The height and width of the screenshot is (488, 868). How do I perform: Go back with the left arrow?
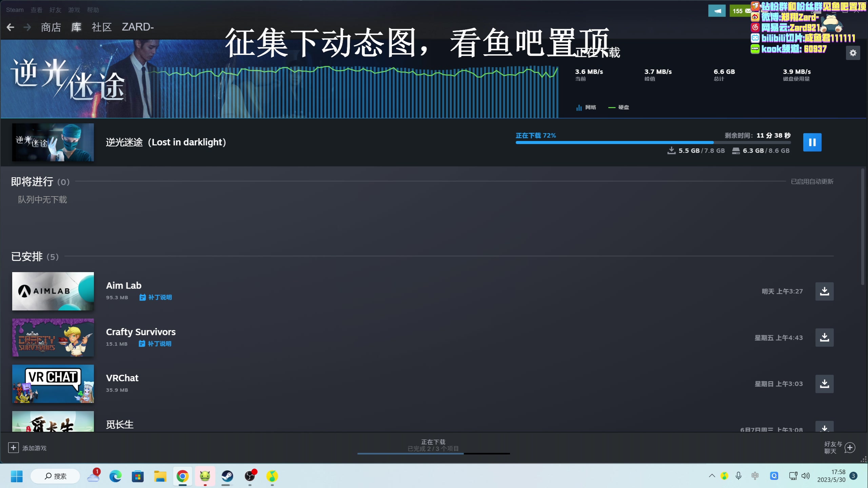tap(11, 27)
